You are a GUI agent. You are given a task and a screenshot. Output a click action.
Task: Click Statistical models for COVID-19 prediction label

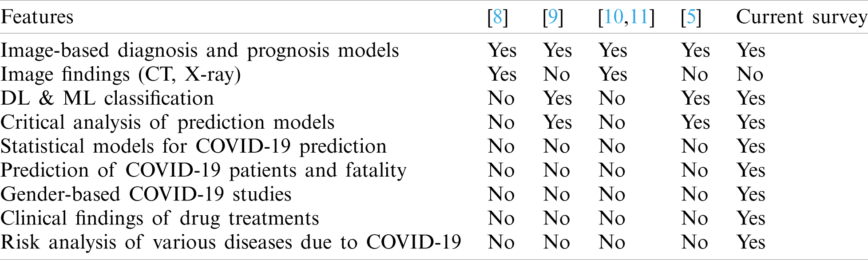pyautogui.click(x=193, y=146)
